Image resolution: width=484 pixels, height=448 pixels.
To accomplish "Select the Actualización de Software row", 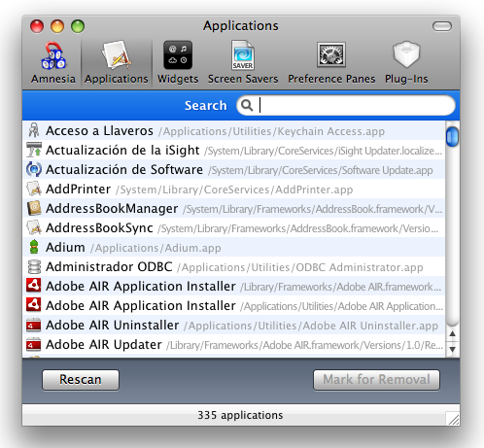I will coord(234,169).
